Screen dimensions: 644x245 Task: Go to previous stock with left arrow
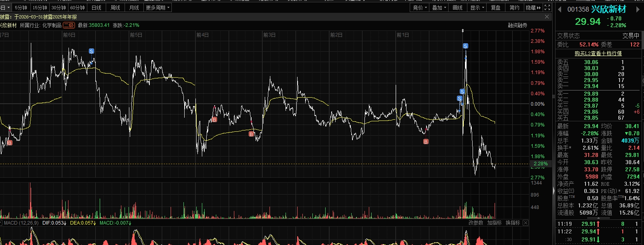click(559, 10)
